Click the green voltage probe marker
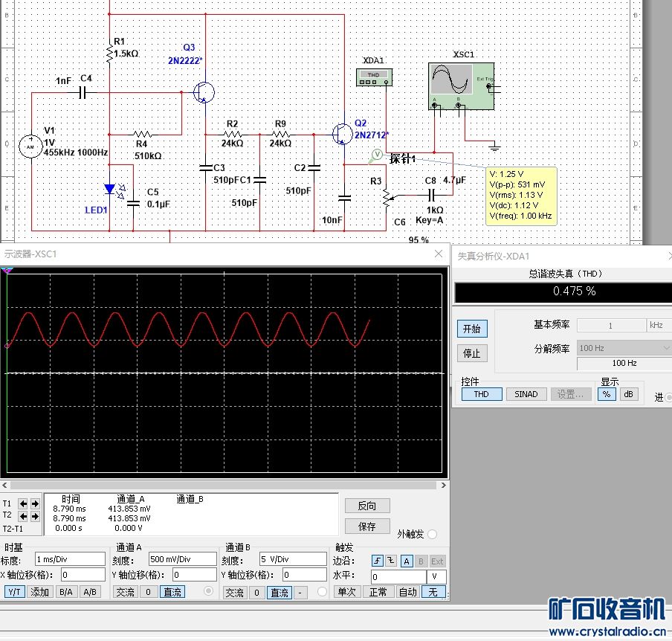This screenshot has height=641, width=672. point(376,154)
